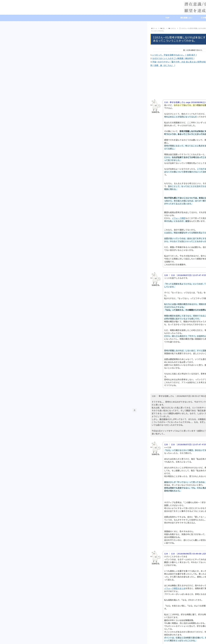Click cat avatar beside post starting １１０を投下したものです

coord(155,278)
